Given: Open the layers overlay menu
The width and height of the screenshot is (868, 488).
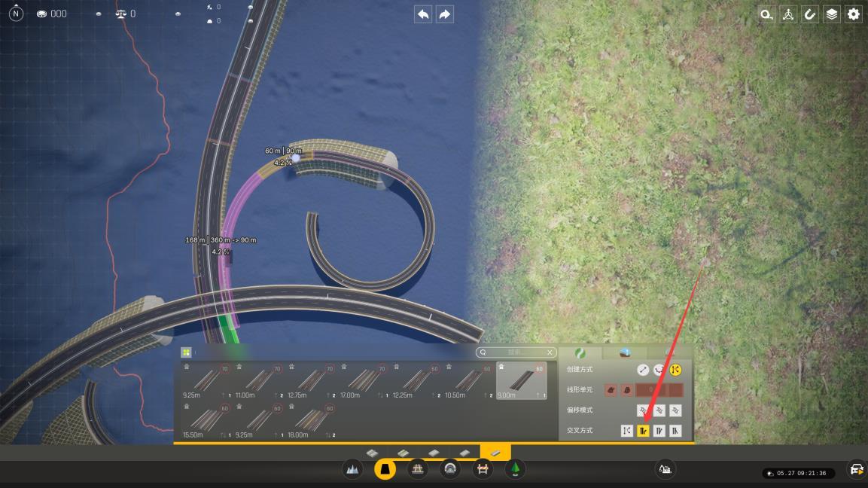Looking at the screenshot, I should coord(831,14).
